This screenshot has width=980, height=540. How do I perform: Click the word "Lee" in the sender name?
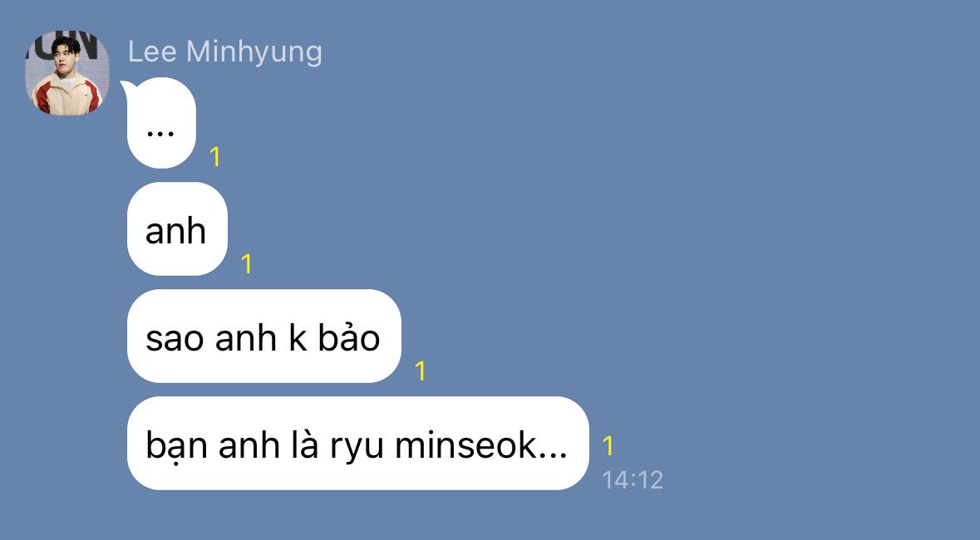click(x=152, y=52)
